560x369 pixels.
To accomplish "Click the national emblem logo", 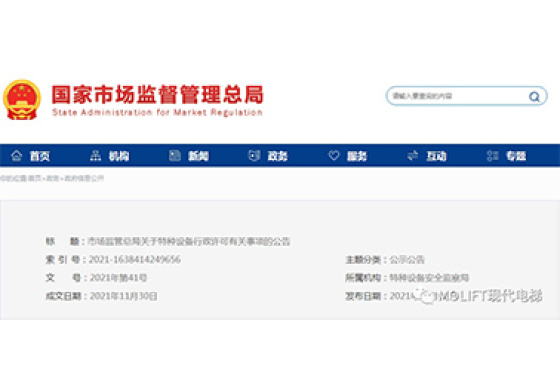I will [22, 100].
